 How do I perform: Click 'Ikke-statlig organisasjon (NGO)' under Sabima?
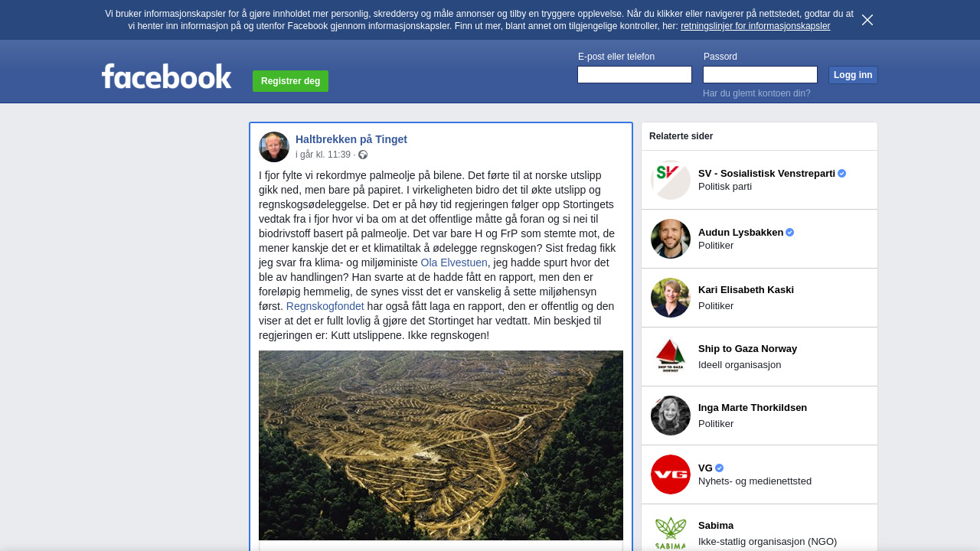[x=768, y=542]
